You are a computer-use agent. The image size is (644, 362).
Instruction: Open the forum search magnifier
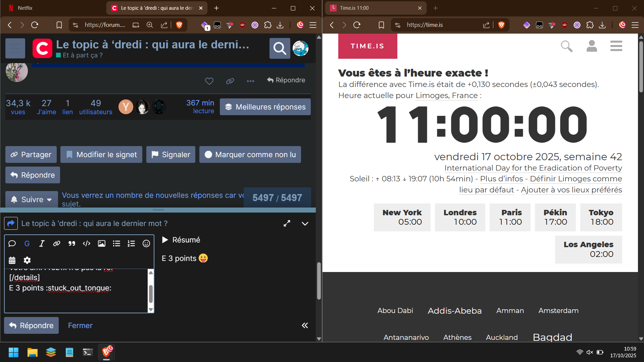(x=280, y=49)
